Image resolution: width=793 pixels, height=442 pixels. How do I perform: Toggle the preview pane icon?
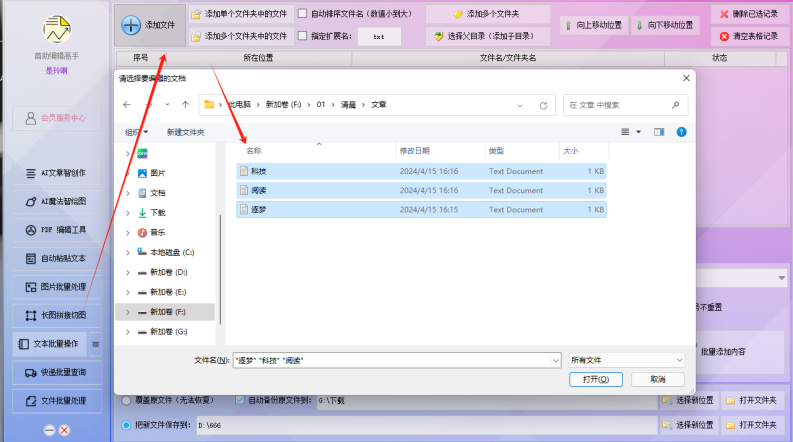pos(658,132)
